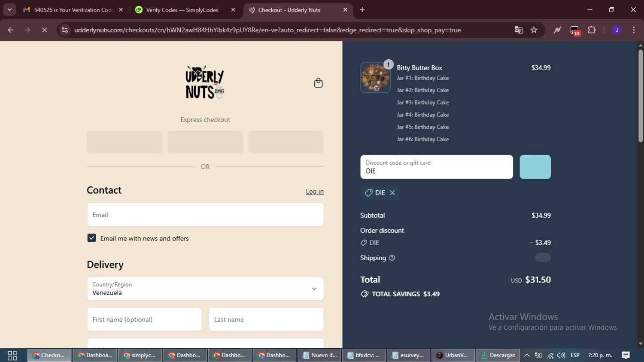Screen dimensions: 644x362
Task: Open extension icon with 12 badge
Action: [575, 30]
